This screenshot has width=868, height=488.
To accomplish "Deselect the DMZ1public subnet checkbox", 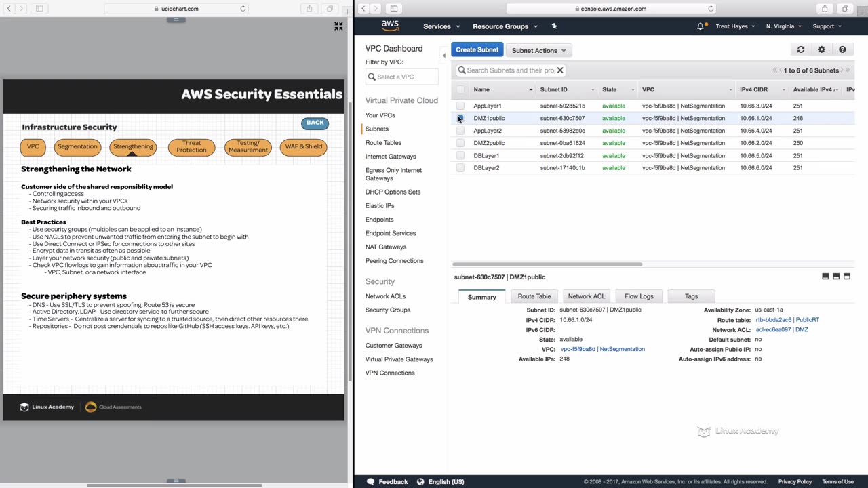I will click(460, 118).
